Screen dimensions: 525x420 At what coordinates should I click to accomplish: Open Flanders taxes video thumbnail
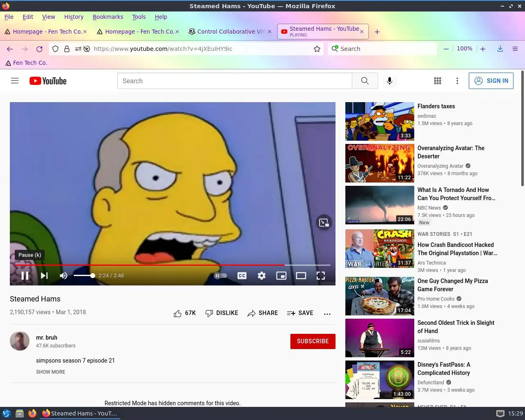[380, 121]
